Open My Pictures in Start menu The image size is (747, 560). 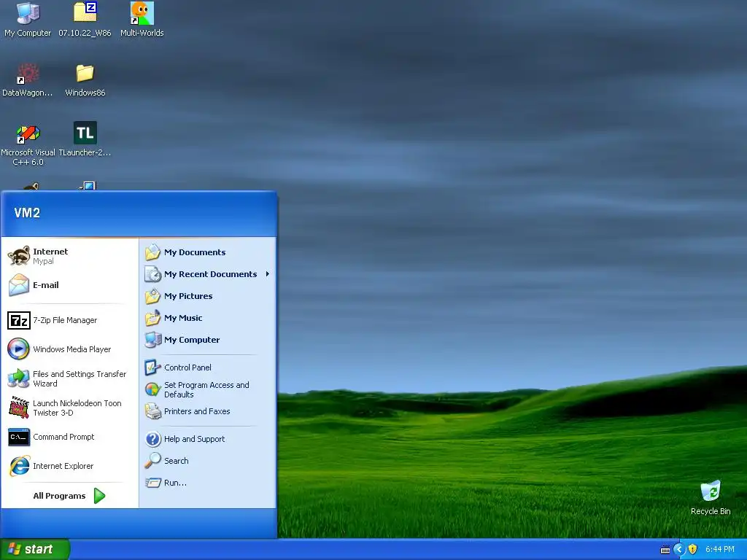pos(208,296)
